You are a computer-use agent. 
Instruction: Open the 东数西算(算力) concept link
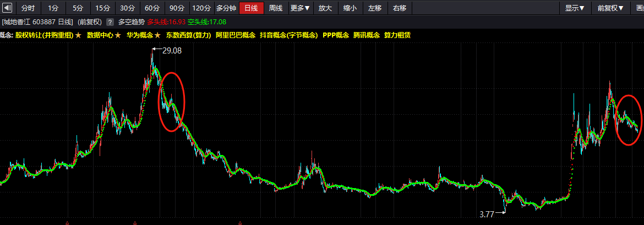click(x=188, y=35)
